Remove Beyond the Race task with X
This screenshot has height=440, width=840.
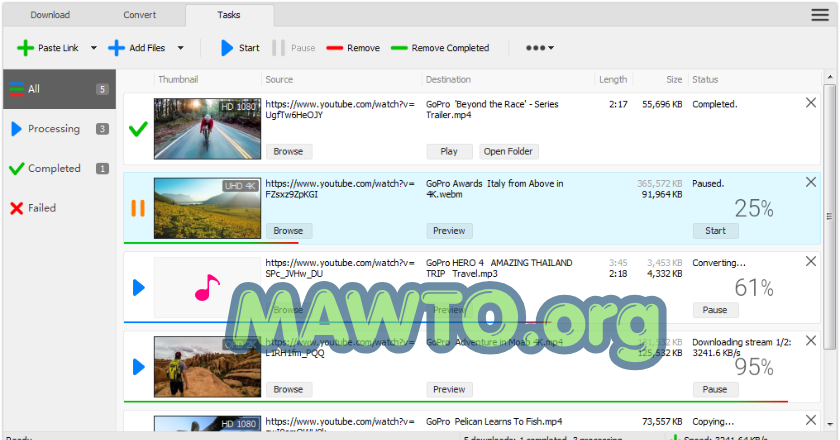pos(811,103)
